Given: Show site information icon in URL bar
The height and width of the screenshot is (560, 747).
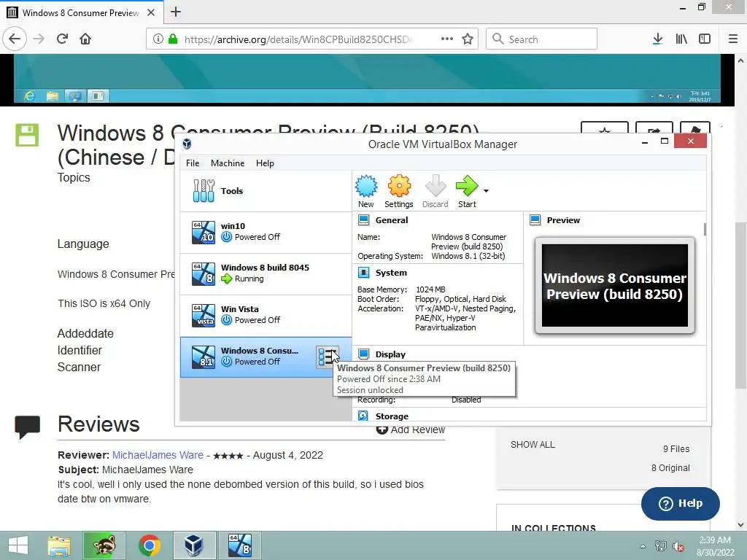Looking at the screenshot, I should click(x=158, y=39).
